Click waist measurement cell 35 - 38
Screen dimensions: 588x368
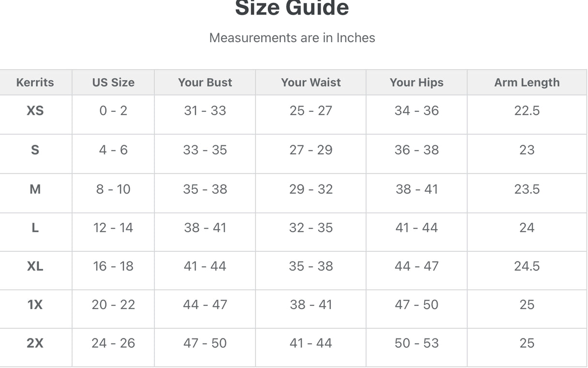pos(311,266)
